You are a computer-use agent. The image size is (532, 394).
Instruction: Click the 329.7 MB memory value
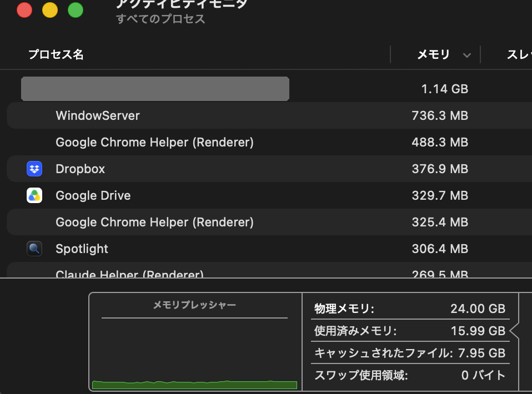(x=440, y=196)
